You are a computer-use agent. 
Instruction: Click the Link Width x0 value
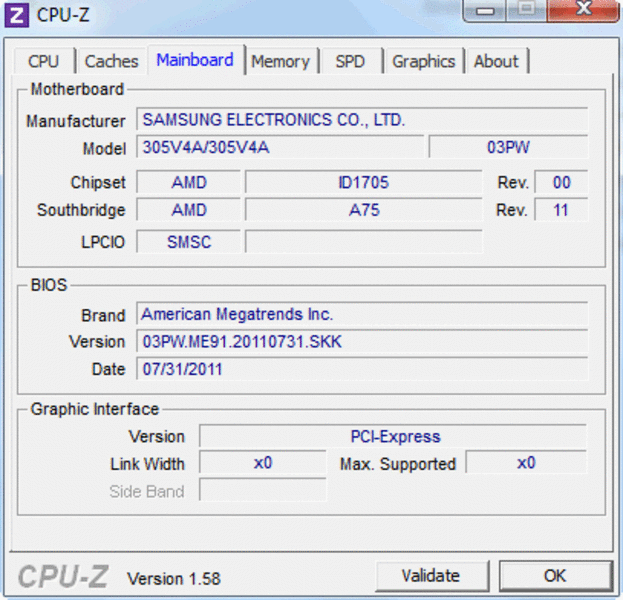click(x=263, y=463)
